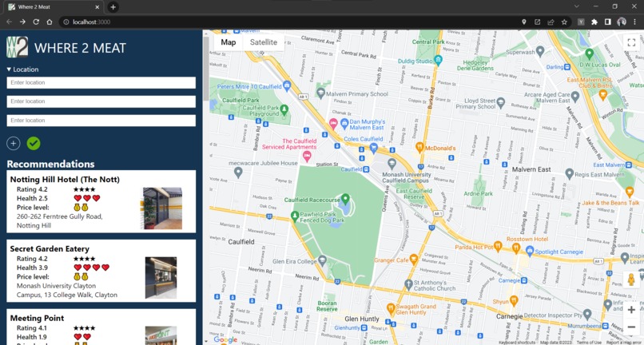This screenshot has width=644, height=345.
Task: Reload the browser page
Action: tap(36, 22)
